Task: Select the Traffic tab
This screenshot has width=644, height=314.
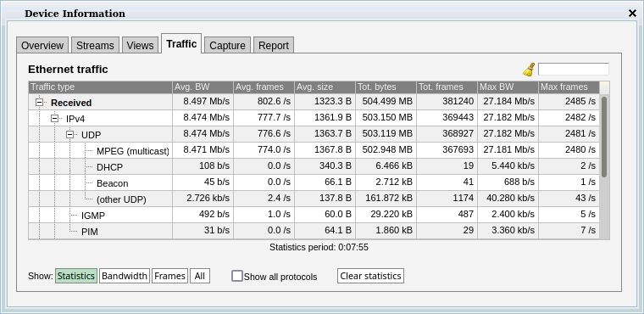Action: pyautogui.click(x=181, y=43)
